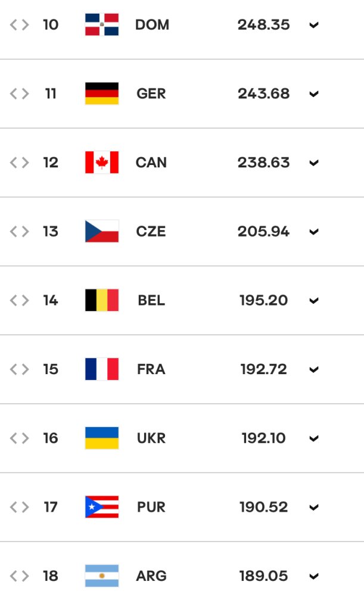
Task: Expand the GER row chevron
Action: pos(314,94)
